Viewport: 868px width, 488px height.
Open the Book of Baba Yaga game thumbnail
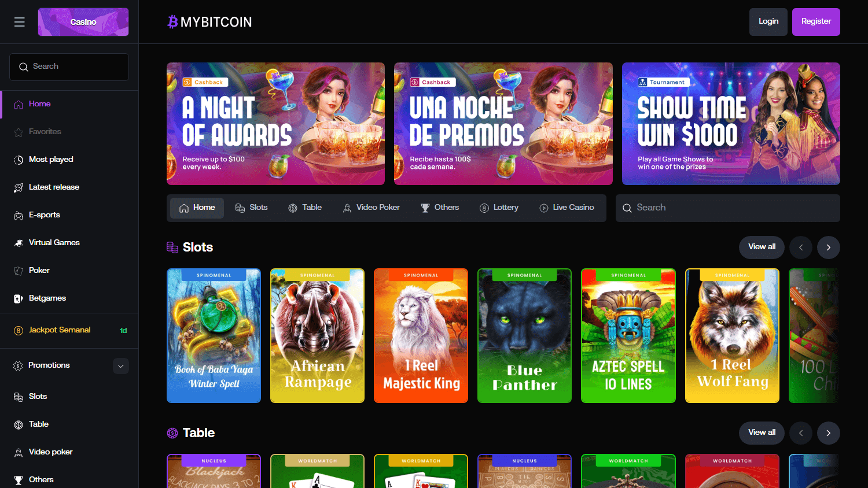pyautogui.click(x=214, y=335)
